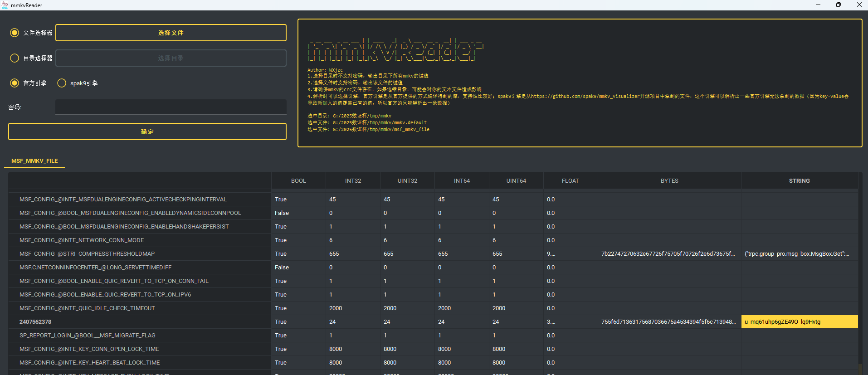Select the highlighted u_mq61uhp6gZE49O_lq9Hvtg string cell

point(799,322)
